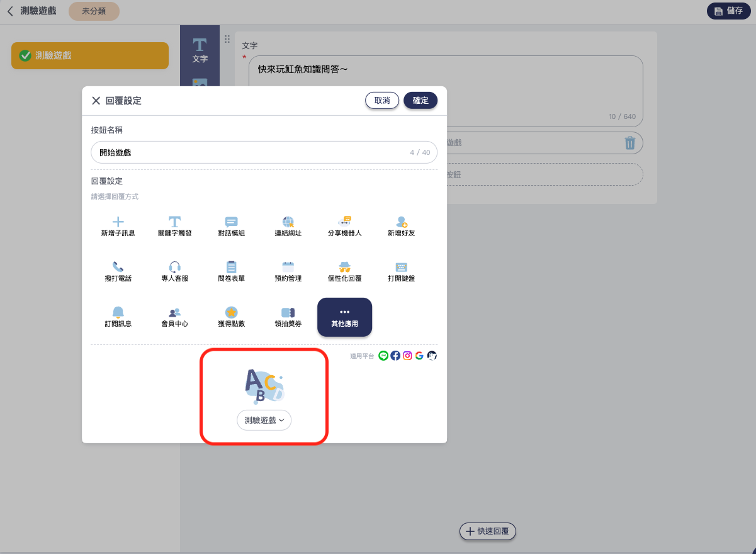Click the 其他應用 more apps button
756x554 pixels.
coord(344,317)
